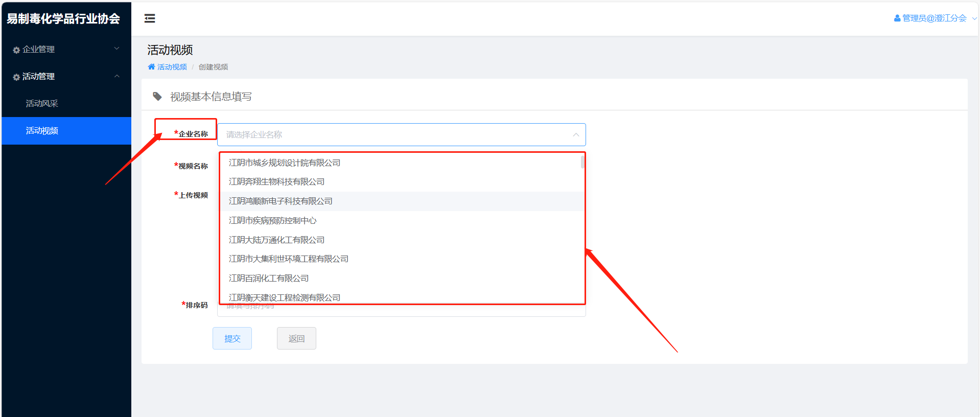Click the user avatar icon by 管理员@澄江分会

click(x=897, y=18)
